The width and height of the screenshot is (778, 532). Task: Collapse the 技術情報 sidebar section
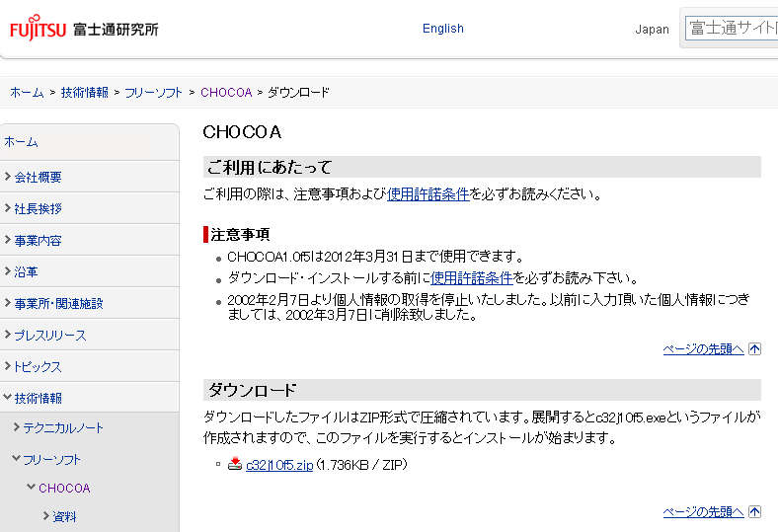(x=38, y=399)
